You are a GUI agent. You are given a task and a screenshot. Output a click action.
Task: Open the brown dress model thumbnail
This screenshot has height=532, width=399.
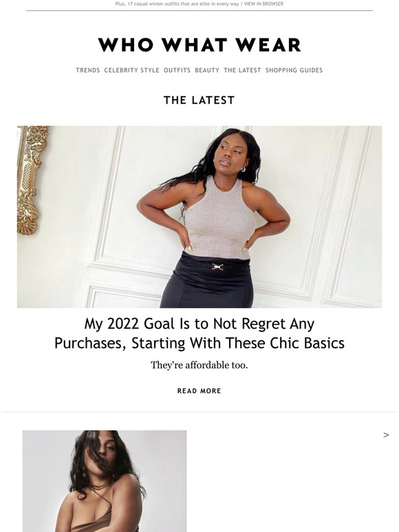(105, 481)
